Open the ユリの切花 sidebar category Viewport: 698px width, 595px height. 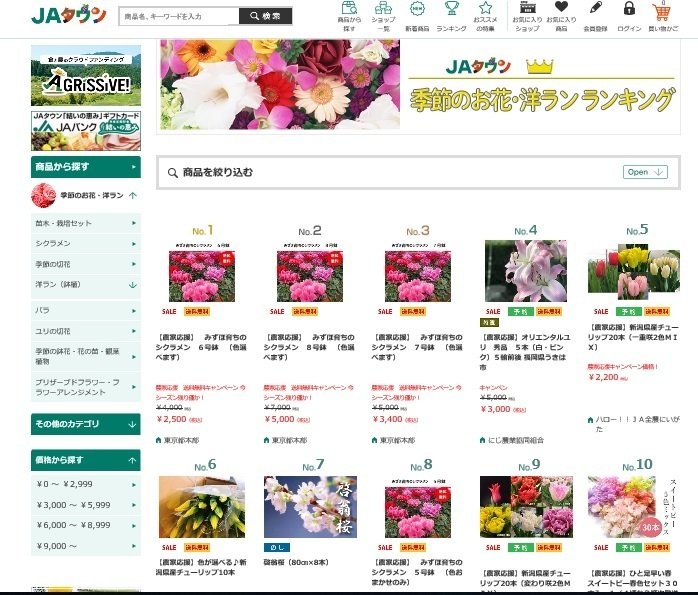coord(86,331)
